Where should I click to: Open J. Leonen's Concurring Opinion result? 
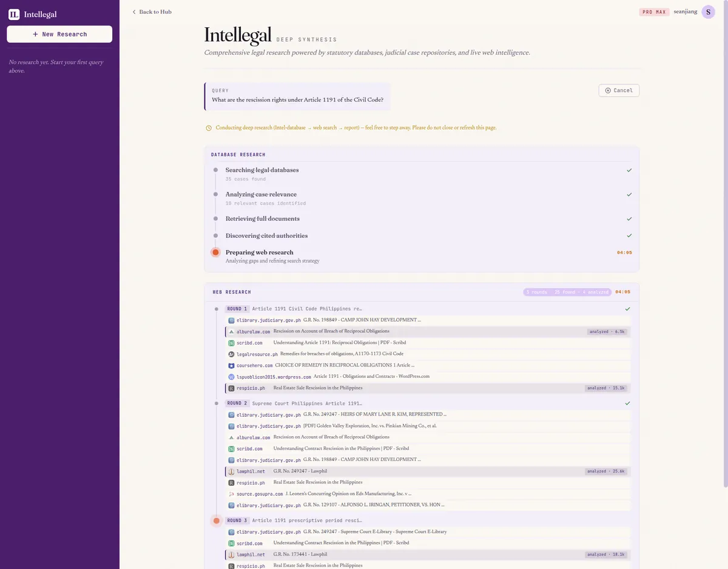(x=428, y=494)
